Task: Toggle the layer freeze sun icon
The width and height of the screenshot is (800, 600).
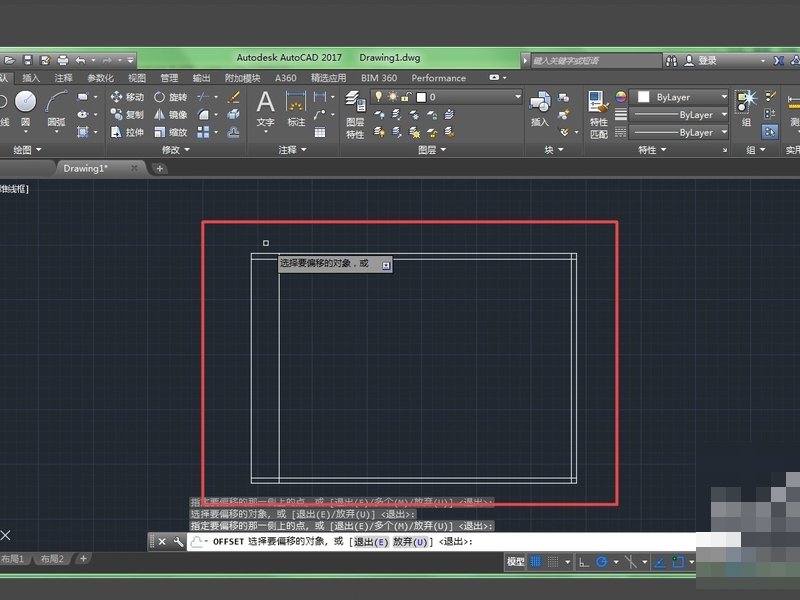Action: tap(392, 96)
